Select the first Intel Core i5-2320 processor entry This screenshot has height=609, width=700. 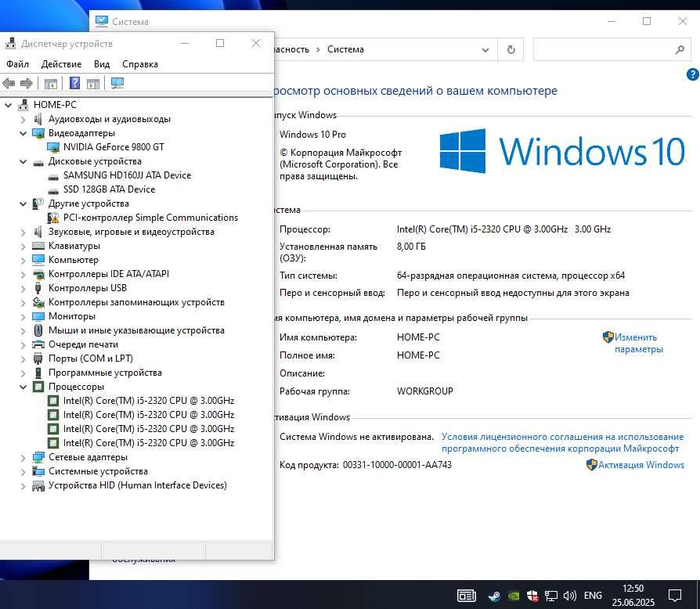(149, 401)
